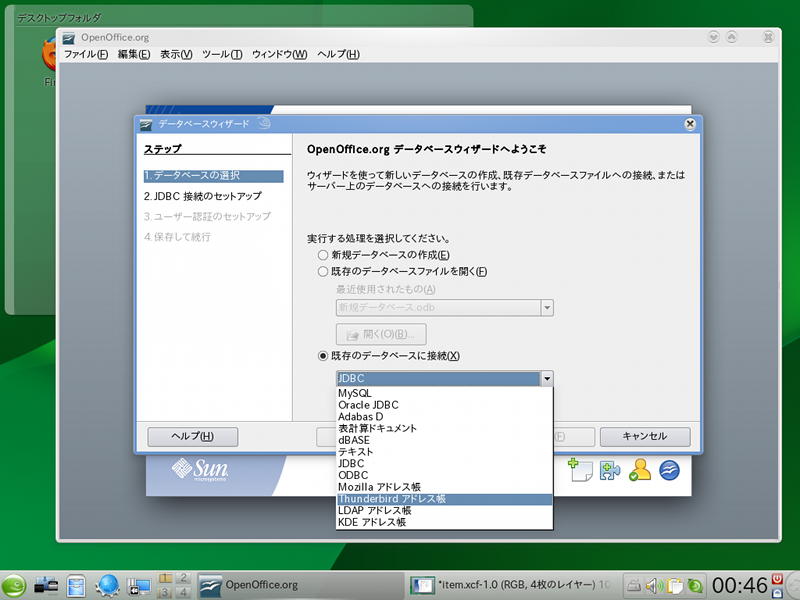Open the ファイル(F) menu
The width and height of the screenshot is (800, 600).
pos(85,54)
